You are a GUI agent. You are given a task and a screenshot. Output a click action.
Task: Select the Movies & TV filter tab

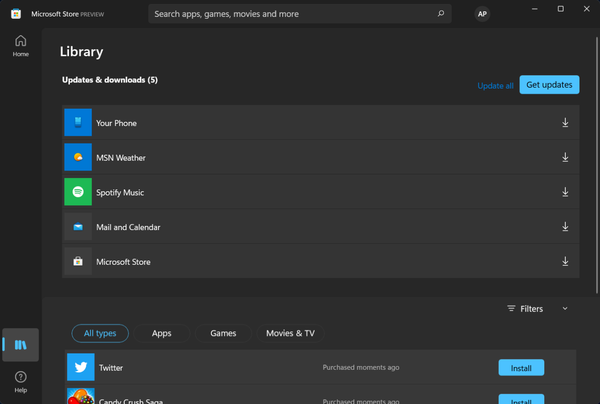coord(290,333)
